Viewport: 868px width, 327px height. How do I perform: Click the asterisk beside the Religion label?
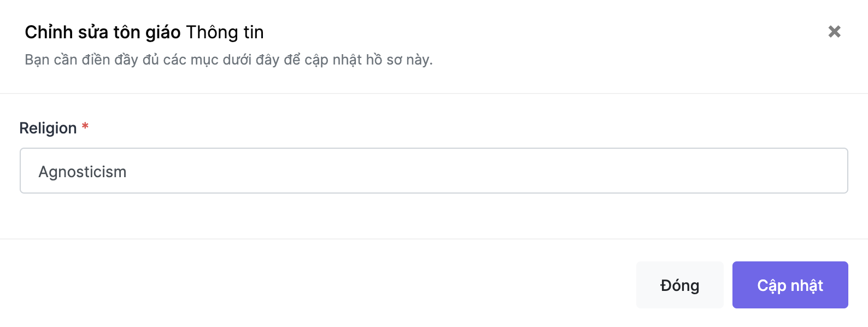point(85,126)
